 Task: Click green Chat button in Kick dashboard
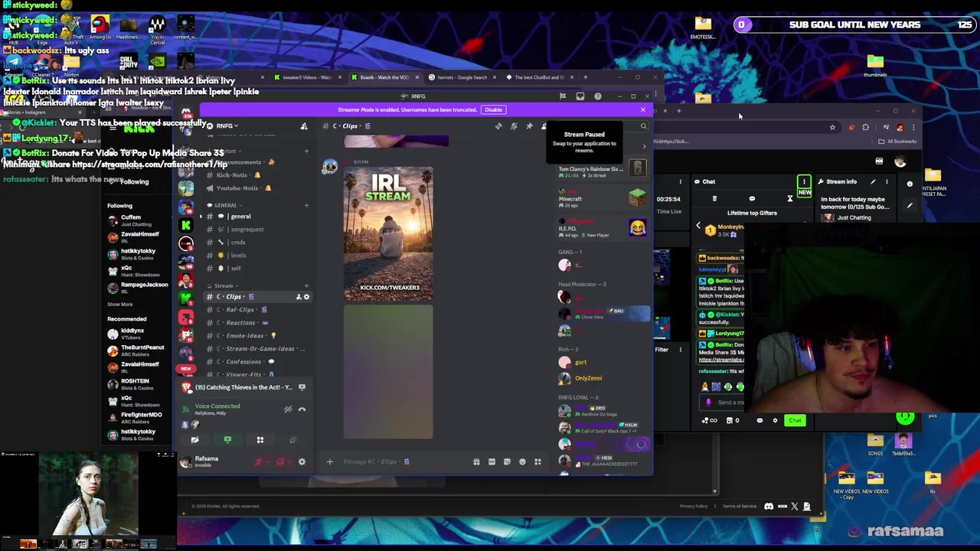795,420
